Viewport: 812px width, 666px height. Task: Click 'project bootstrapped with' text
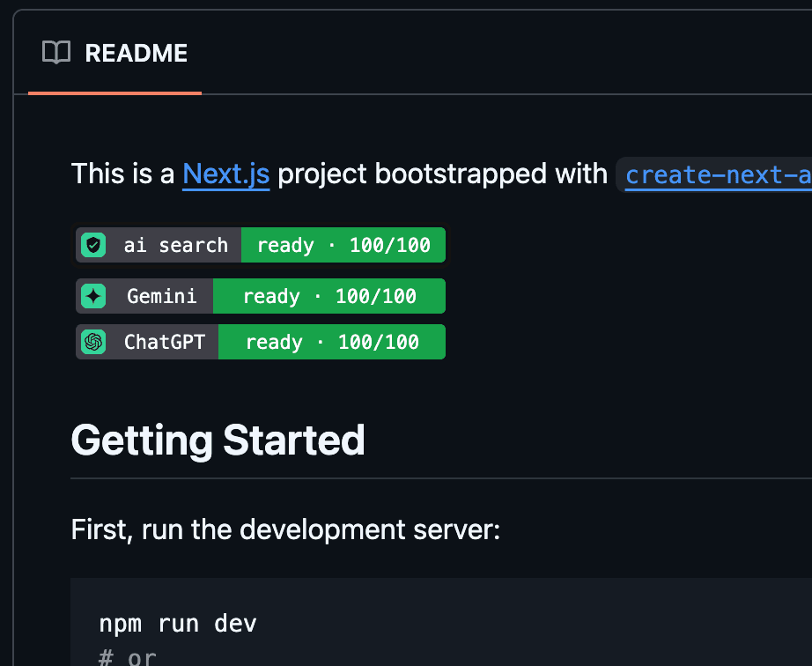click(443, 174)
